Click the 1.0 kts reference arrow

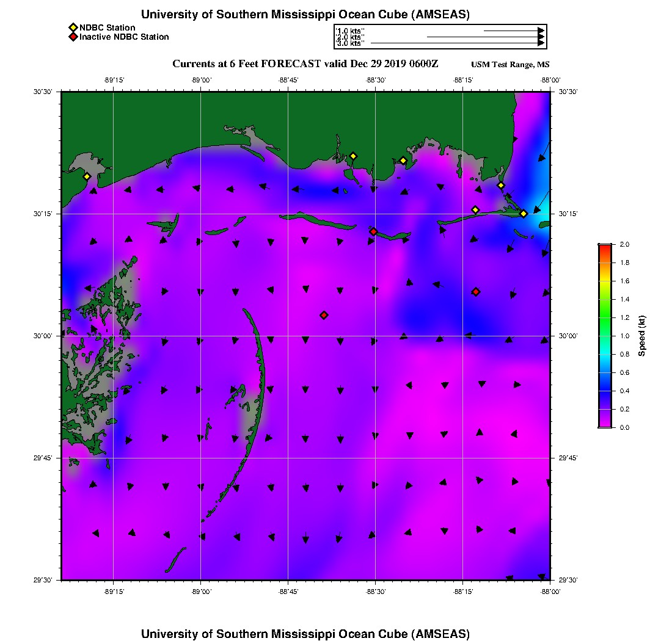[x=513, y=30]
